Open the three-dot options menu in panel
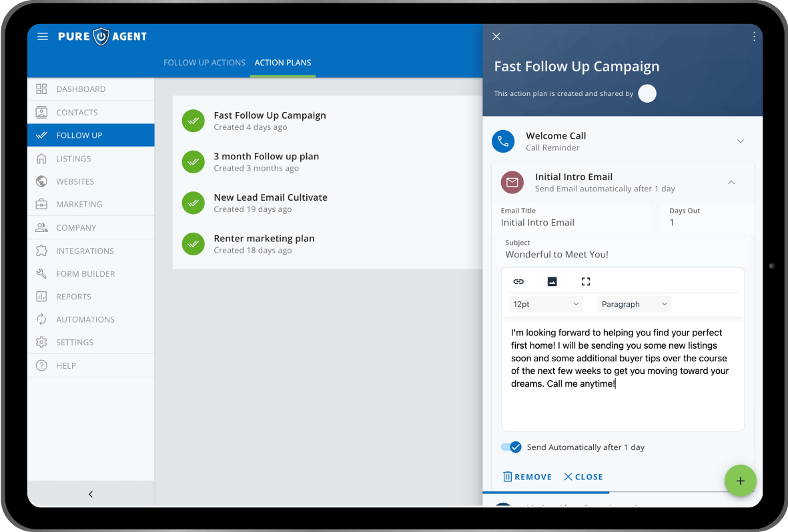The height and width of the screenshot is (532, 788). [754, 37]
